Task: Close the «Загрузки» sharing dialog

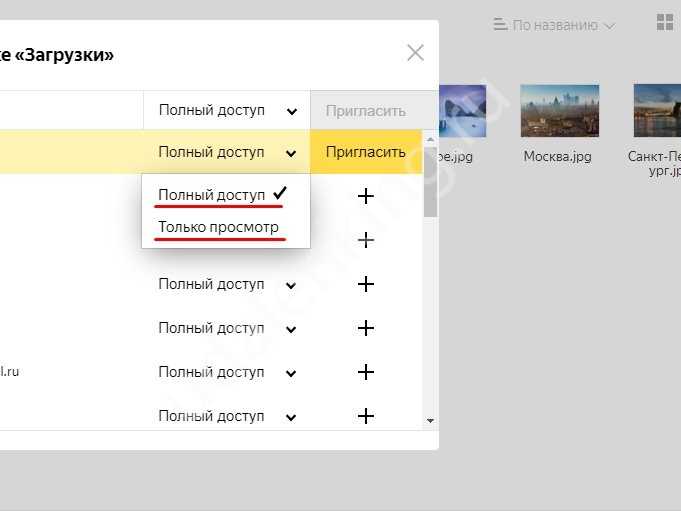Action: coord(415,53)
